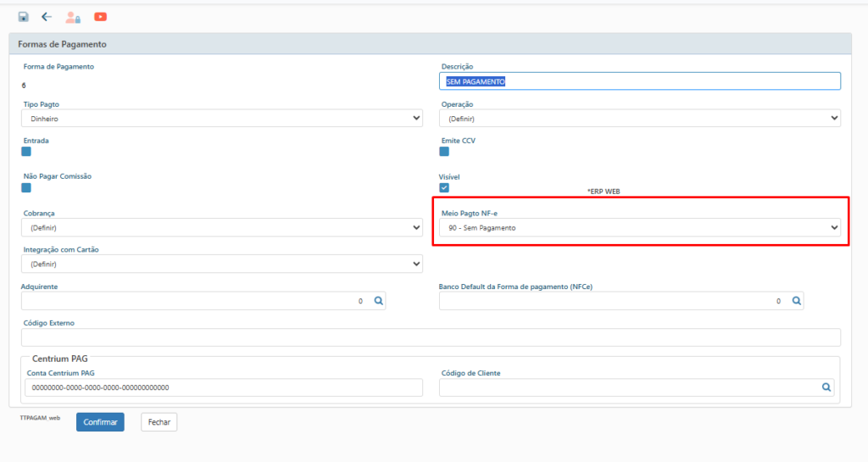Open the YouTube video help icon
Screen dimensions: 868x462
pyautogui.click(x=100, y=17)
